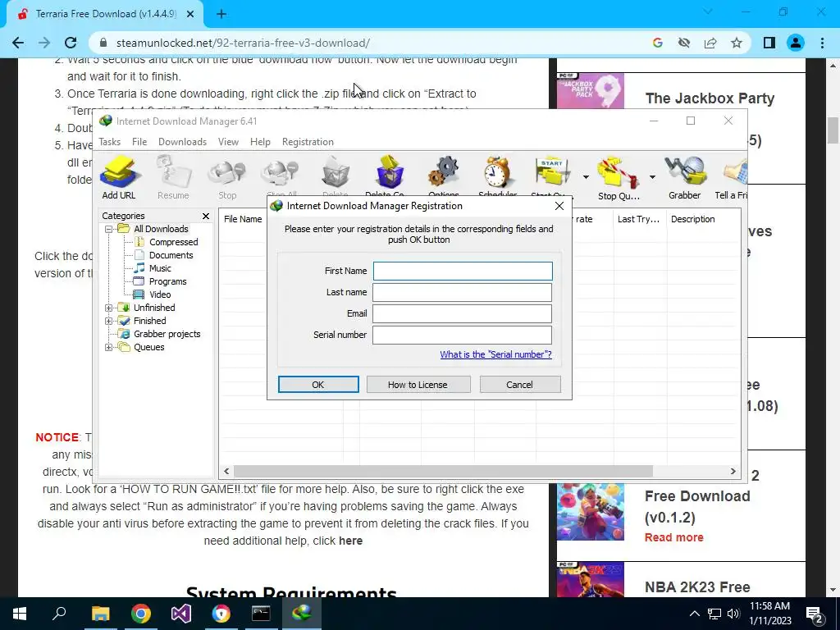Close the Registration dialog with X
This screenshot has width=840, height=630.
pos(559,206)
